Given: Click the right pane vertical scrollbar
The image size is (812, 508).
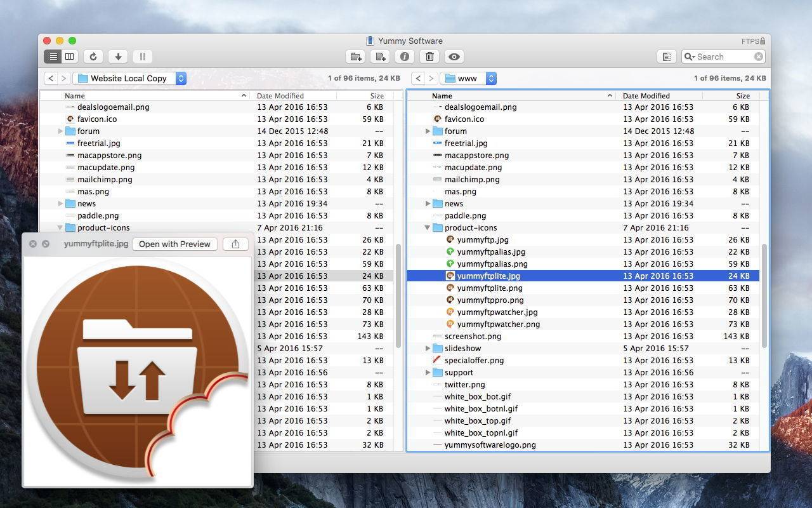Looking at the screenshot, I should [764, 296].
